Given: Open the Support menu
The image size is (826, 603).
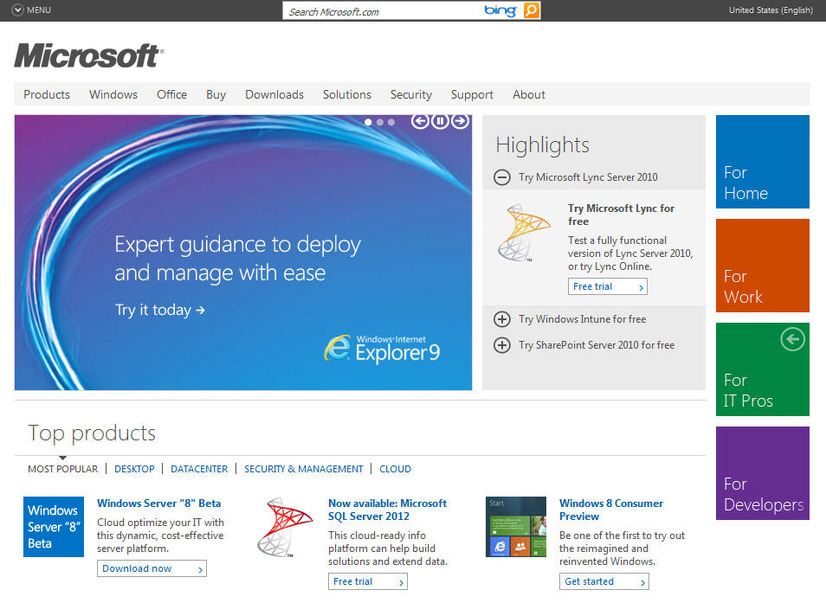Looking at the screenshot, I should pyautogui.click(x=472, y=95).
